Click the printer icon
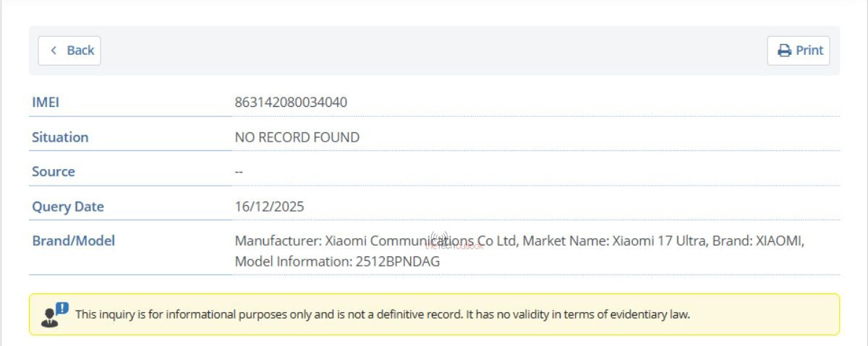Viewport: 868px width, 346px height. click(x=784, y=51)
